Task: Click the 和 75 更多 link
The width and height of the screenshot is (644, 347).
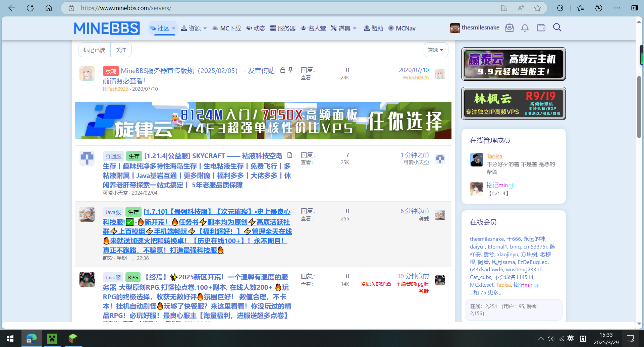Action: [485, 292]
